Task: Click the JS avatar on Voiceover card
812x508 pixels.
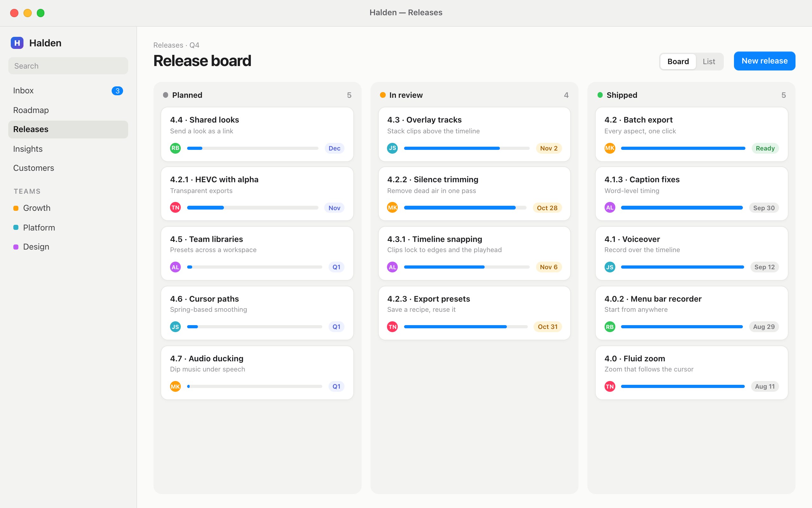Action: [x=610, y=267]
